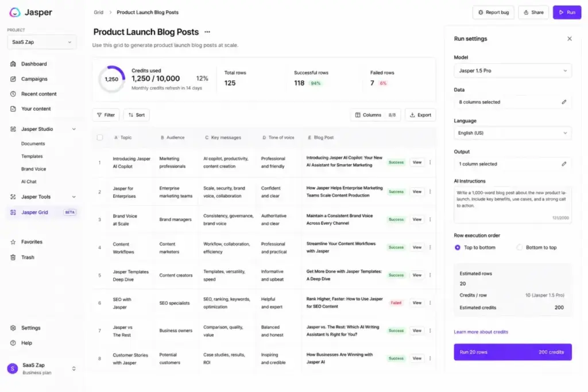Open the Brand Voice menu item
This screenshot has width=588, height=392.
tap(33, 169)
